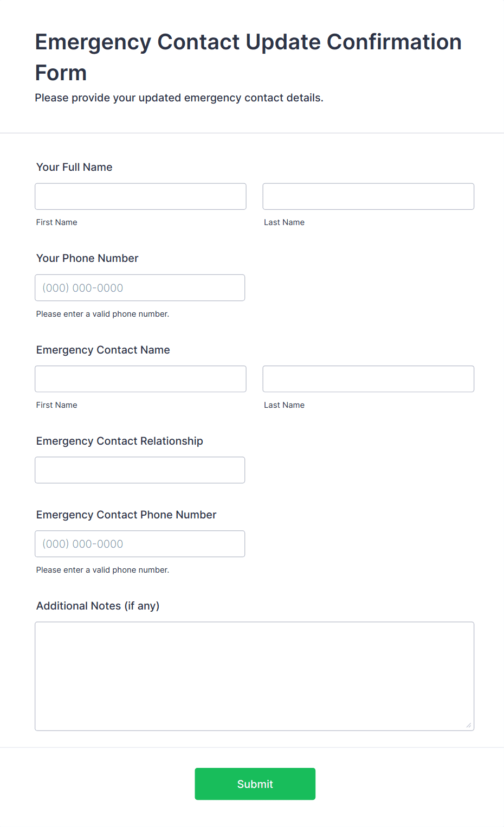Click the First Name caption below the name field

click(x=56, y=222)
